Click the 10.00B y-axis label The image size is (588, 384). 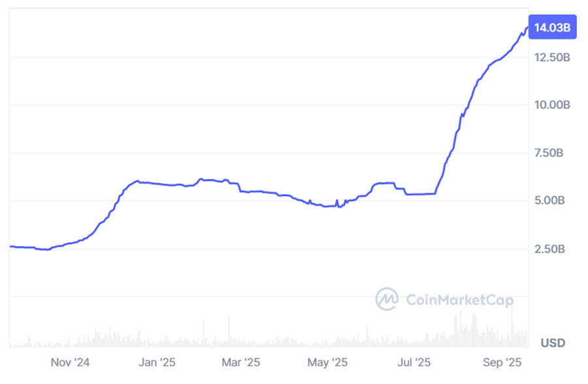tap(552, 104)
